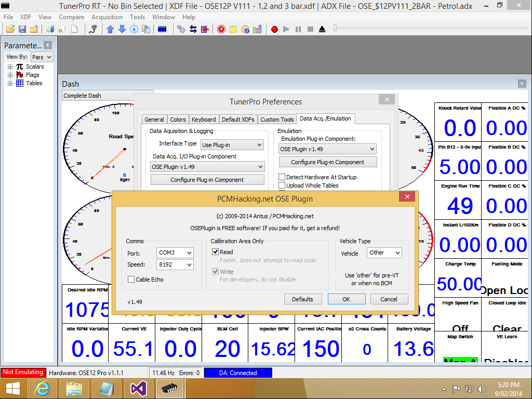Click the Not Emulating status indicator
The image size is (532, 399).
click(x=23, y=372)
